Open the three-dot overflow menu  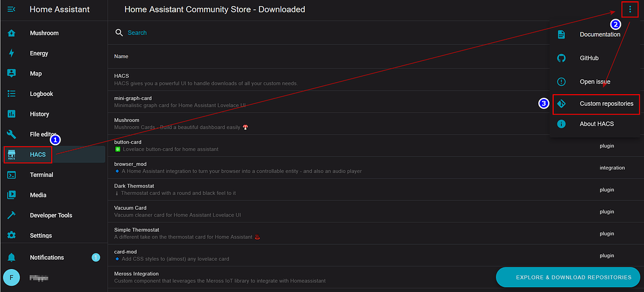(x=630, y=9)
